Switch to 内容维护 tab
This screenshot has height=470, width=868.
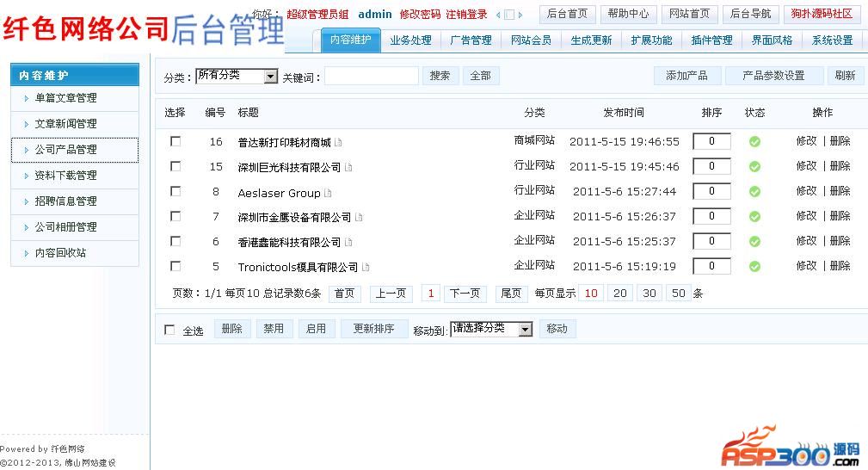(x=350, y=40)
